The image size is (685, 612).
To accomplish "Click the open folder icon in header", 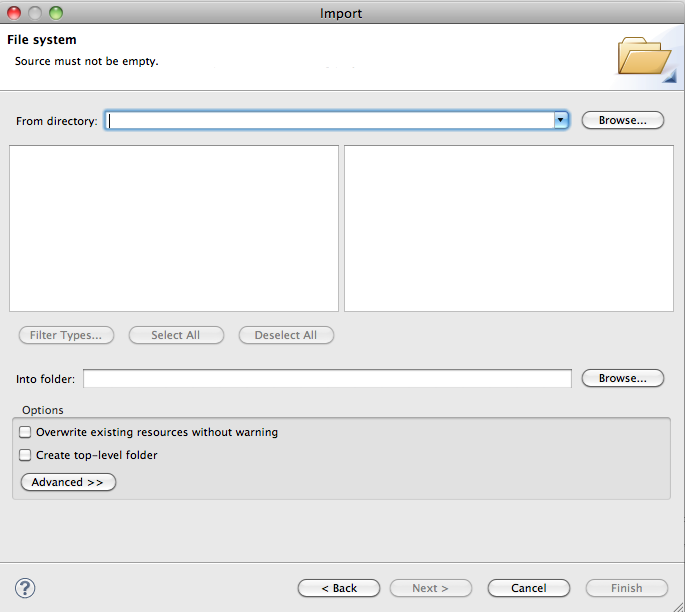I will click(644, 57).
